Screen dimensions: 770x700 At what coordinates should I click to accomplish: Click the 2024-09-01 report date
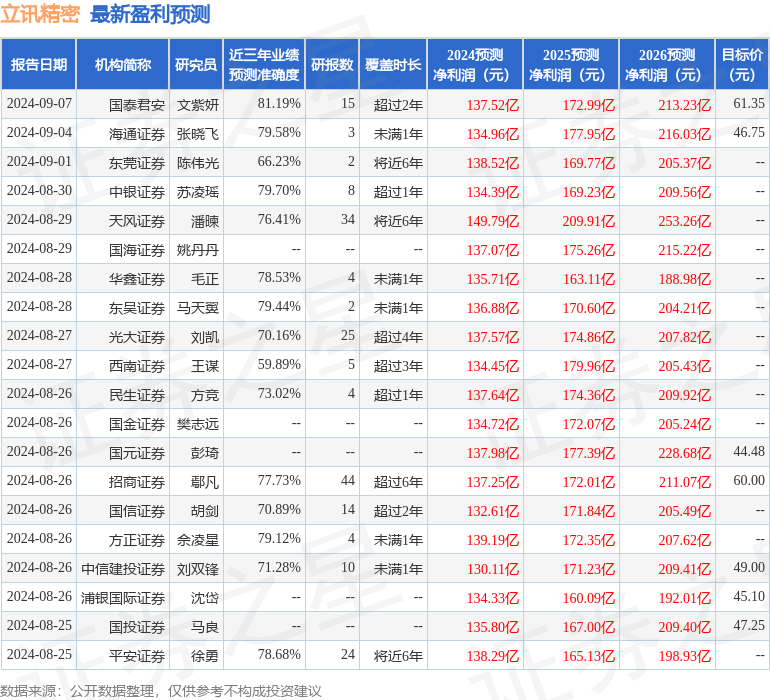coord(39,162)
